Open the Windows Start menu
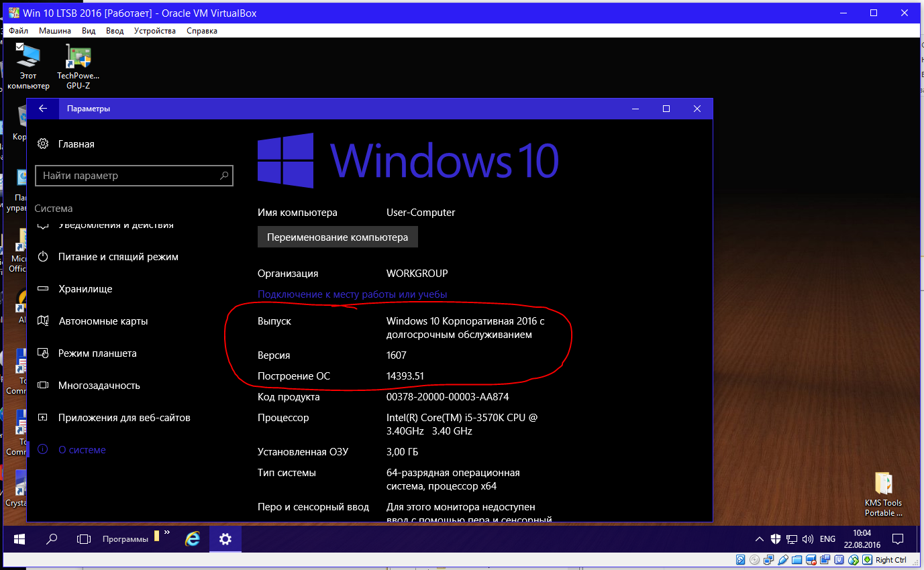This screenshot has width=924, height=570. (x=19, y=538)
